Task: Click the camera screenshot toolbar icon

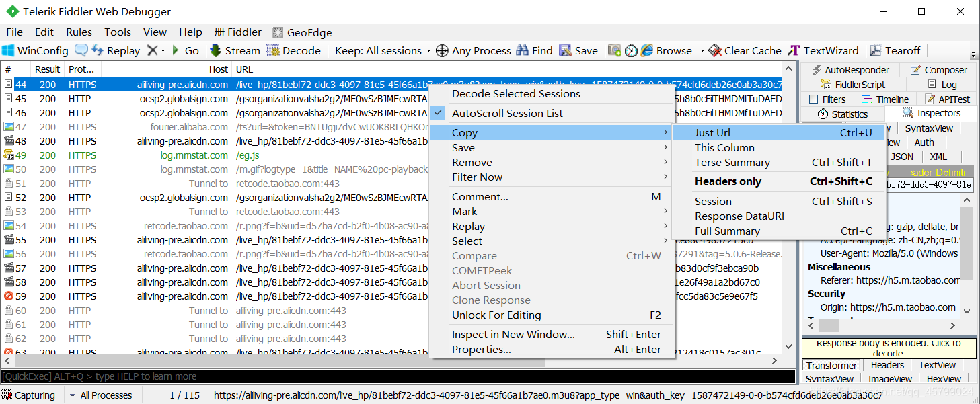Action: (x=614, y=50)
